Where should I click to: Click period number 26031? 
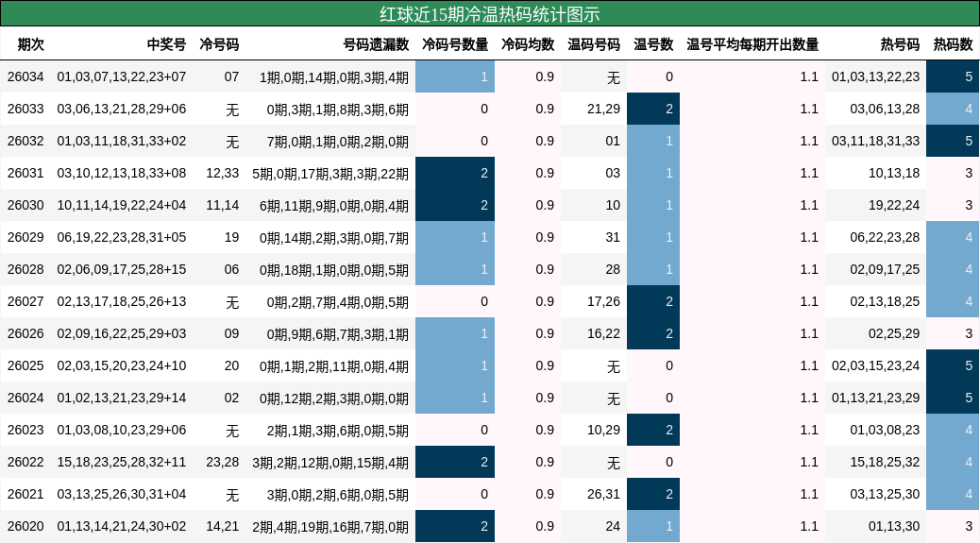25,173
